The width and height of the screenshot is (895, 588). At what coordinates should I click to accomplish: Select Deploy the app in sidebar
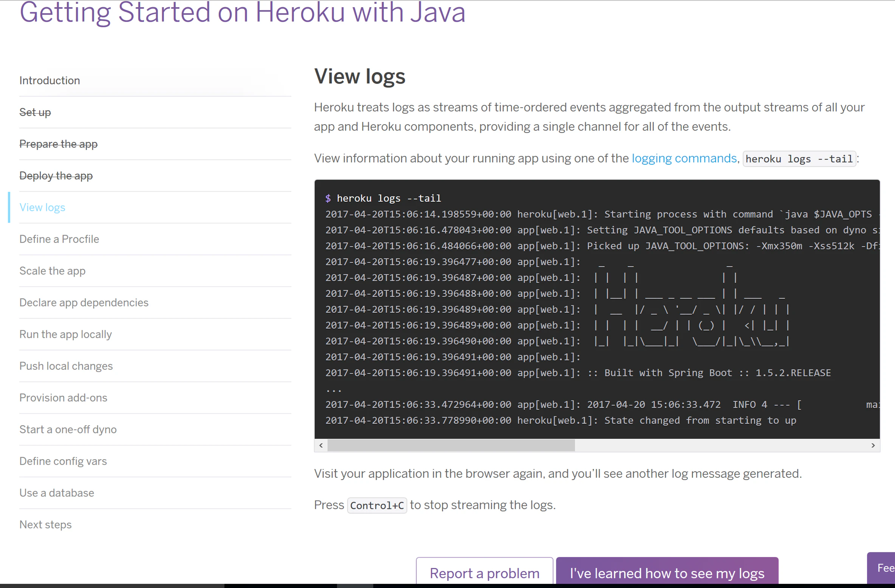[56, 176]
